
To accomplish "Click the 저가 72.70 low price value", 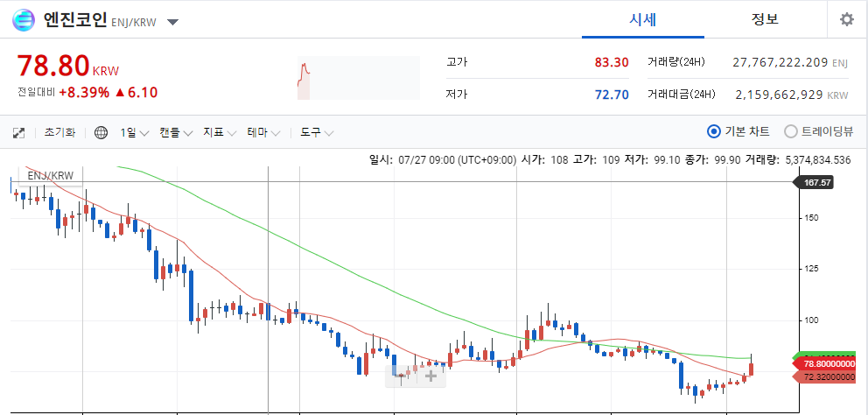I will (x=612, y=95).
